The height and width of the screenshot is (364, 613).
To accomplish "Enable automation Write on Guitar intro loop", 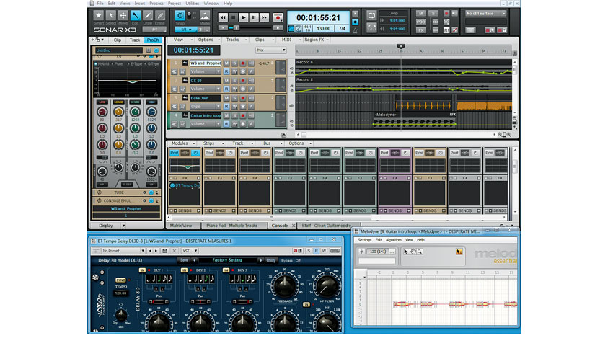I will click(x=234, y=124).
